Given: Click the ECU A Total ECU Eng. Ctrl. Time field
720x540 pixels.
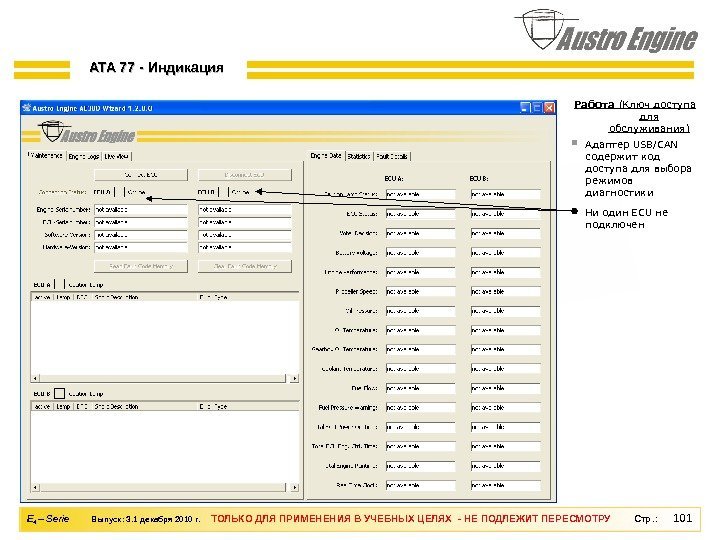Looking at the screenshot, I should [x=420, y=446].
